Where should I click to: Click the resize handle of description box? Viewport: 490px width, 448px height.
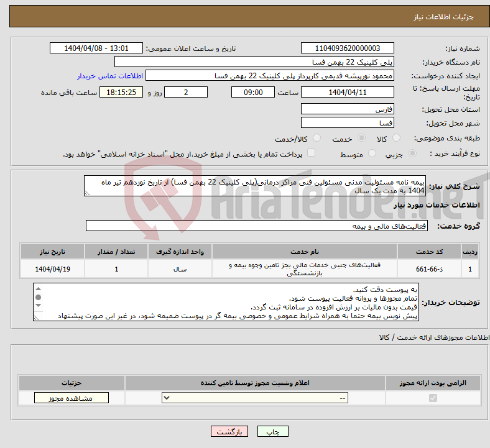pyautogui.click(x=87, y=193)
